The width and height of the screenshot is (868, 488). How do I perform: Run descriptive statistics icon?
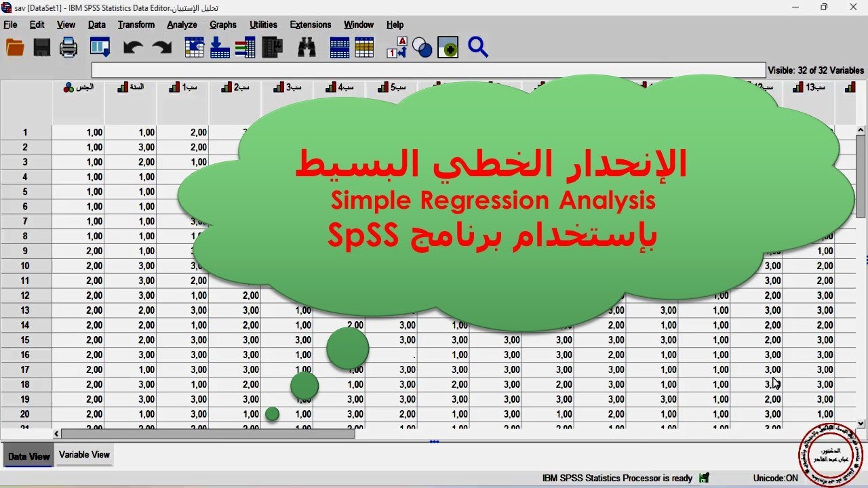[x=272, y=47]
